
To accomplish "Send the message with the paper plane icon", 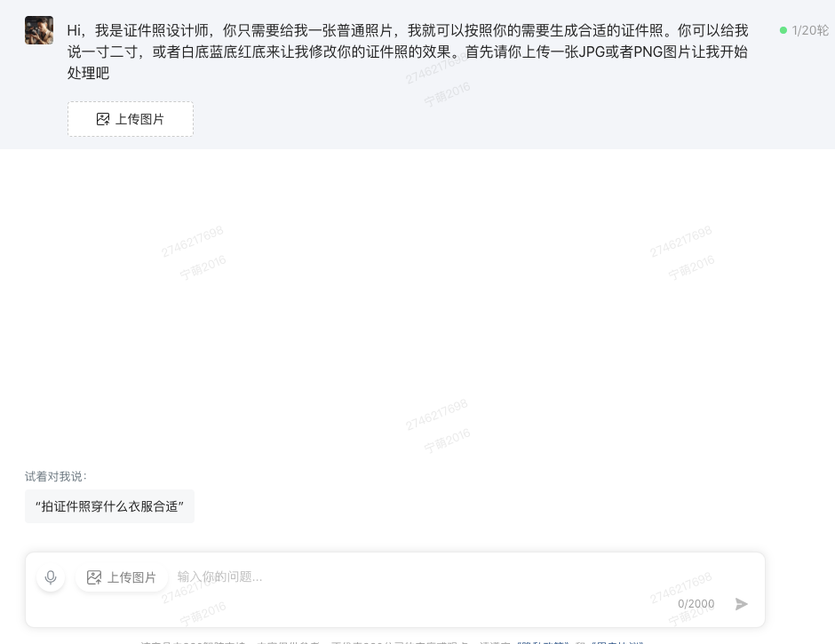I will (741, 603).
